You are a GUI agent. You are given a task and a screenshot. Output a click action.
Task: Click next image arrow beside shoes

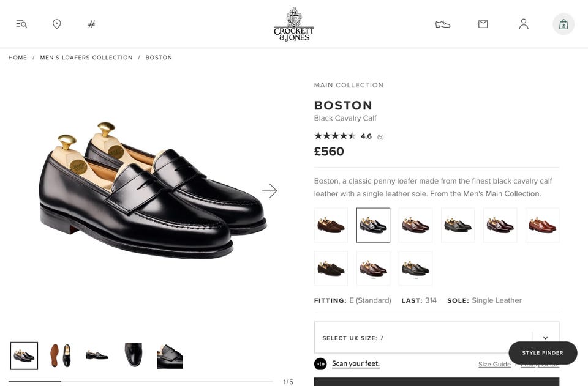[x=269, y=191]
